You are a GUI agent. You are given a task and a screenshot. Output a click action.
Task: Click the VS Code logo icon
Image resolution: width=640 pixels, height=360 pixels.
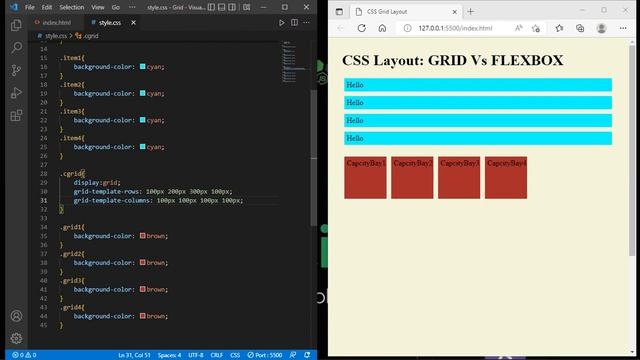pyautogui.click(x=14, y=7)
